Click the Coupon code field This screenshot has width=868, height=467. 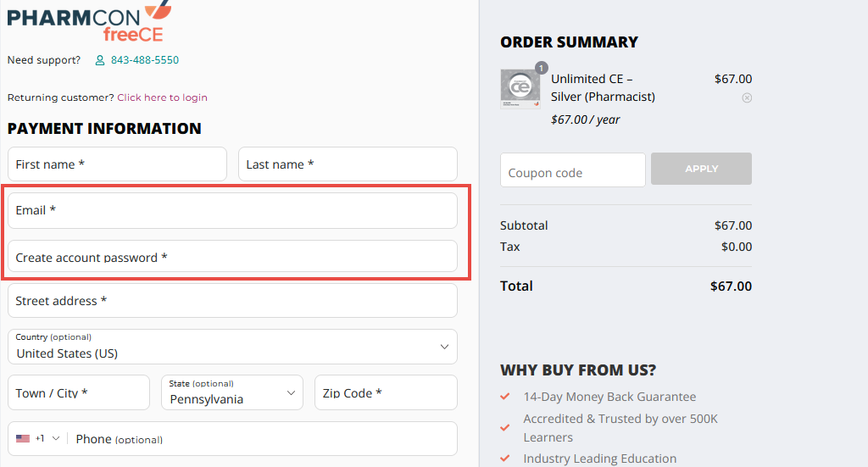coord(573,170)
